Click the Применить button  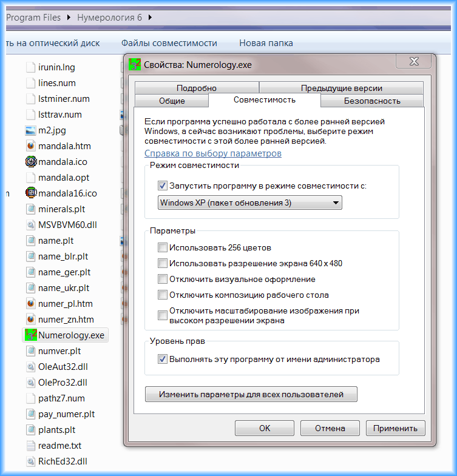[395, 428]
